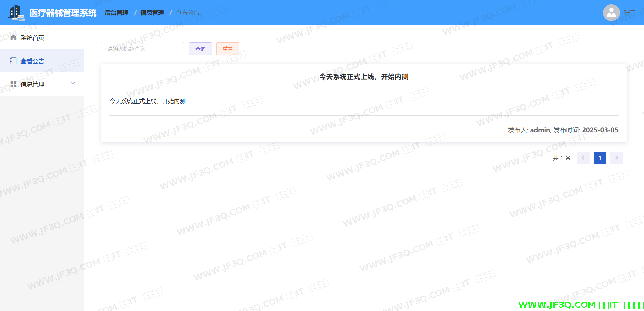Click the 信息管理 breadcrumb link
Image resolution: width=644 pixels, height=311 pixels.
pos(152,13)
